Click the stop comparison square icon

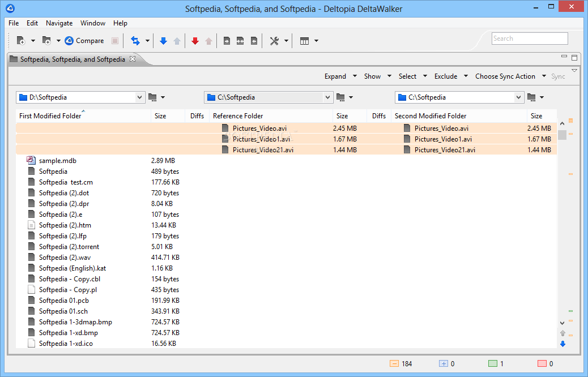point(115,40)
